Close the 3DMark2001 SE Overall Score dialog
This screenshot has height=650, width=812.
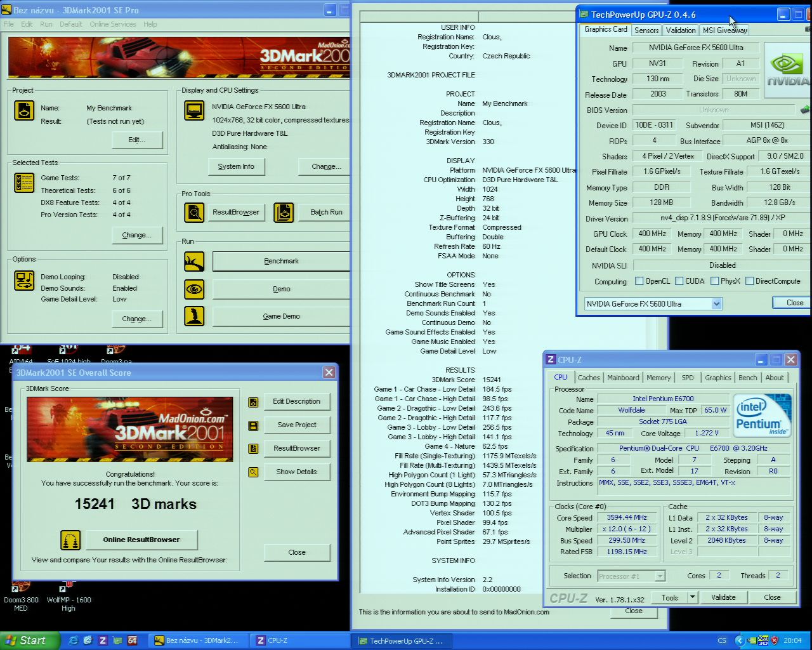point(329,373)
